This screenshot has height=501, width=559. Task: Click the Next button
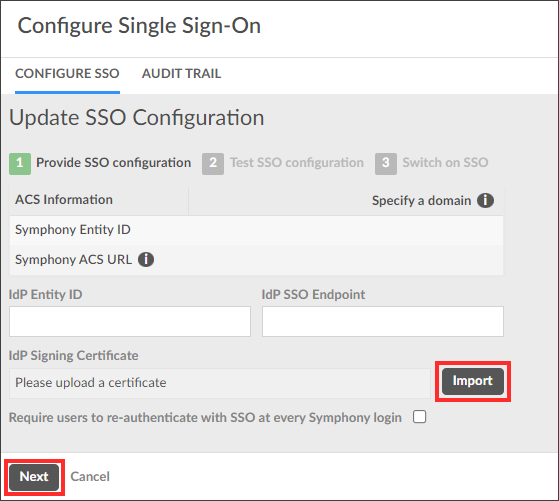point(34,477)
